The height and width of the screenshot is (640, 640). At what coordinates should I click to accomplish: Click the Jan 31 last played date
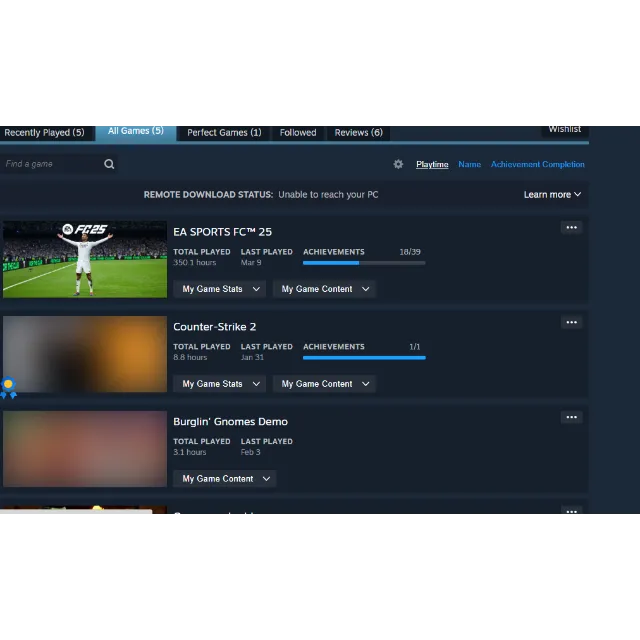pos(252,357)
